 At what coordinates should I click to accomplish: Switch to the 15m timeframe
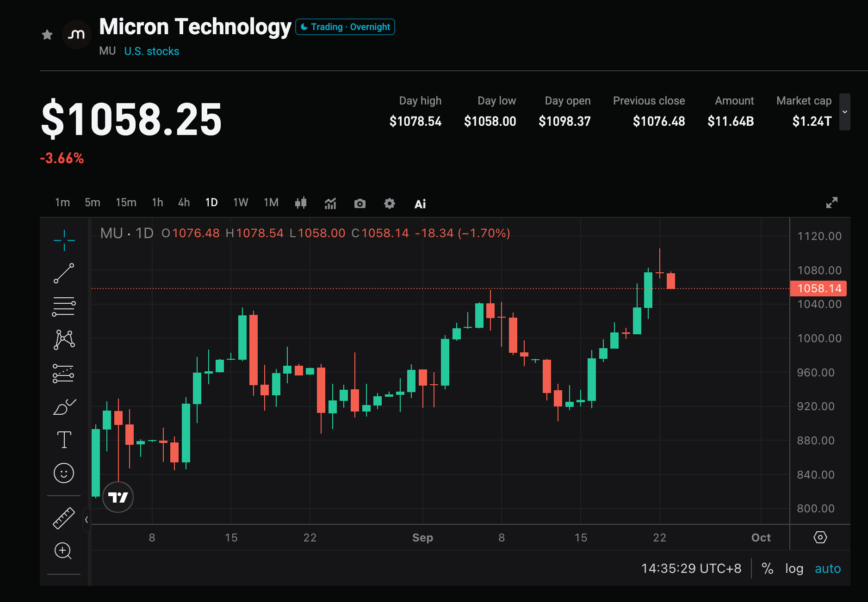point(126,203)
